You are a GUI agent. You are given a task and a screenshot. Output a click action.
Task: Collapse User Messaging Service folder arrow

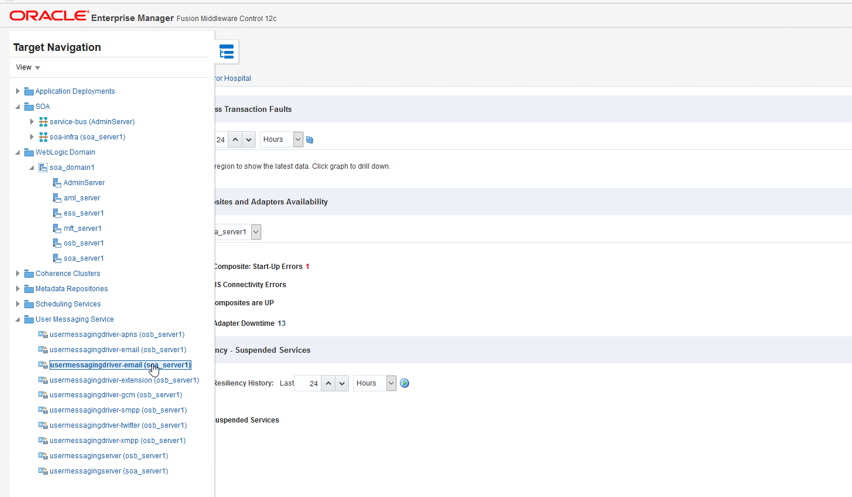click(17, 319)
